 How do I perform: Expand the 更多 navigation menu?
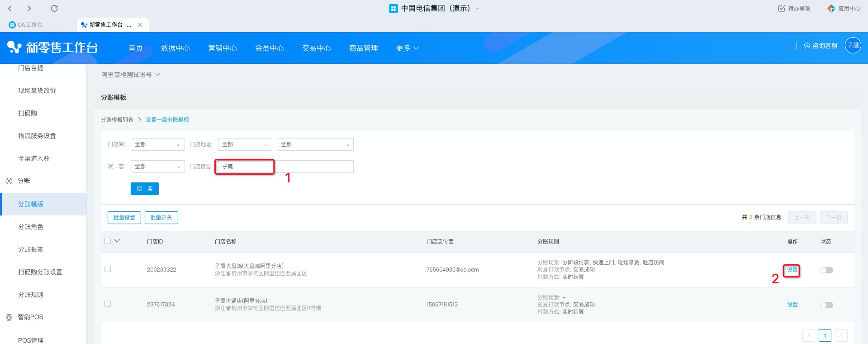(x=408, y=48)
